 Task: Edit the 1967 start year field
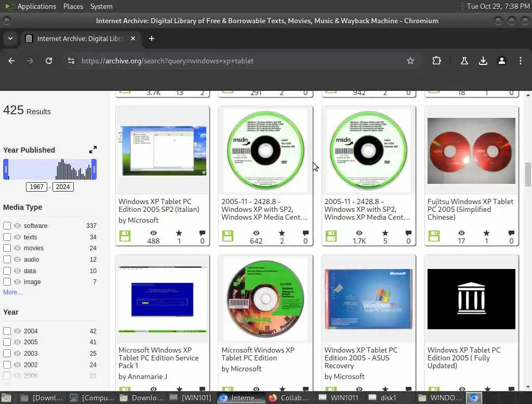37,186
